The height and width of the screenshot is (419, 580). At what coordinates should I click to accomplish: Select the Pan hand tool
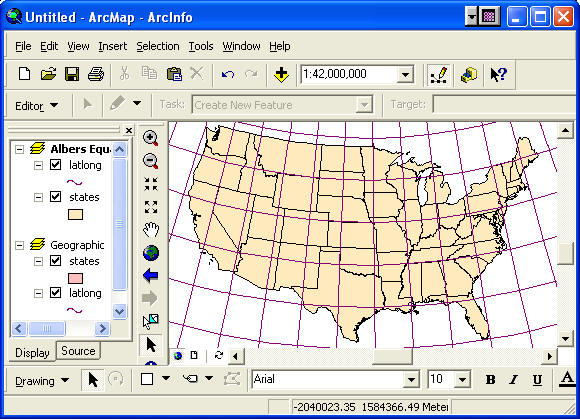click(151, 230)
